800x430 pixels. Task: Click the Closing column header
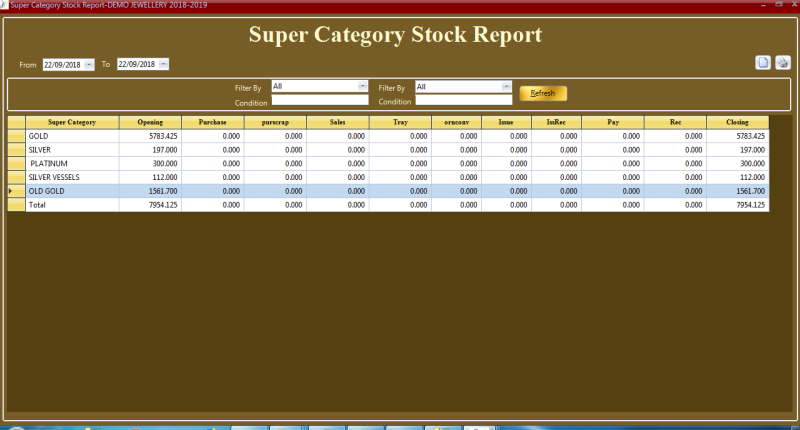coord(737,122)
